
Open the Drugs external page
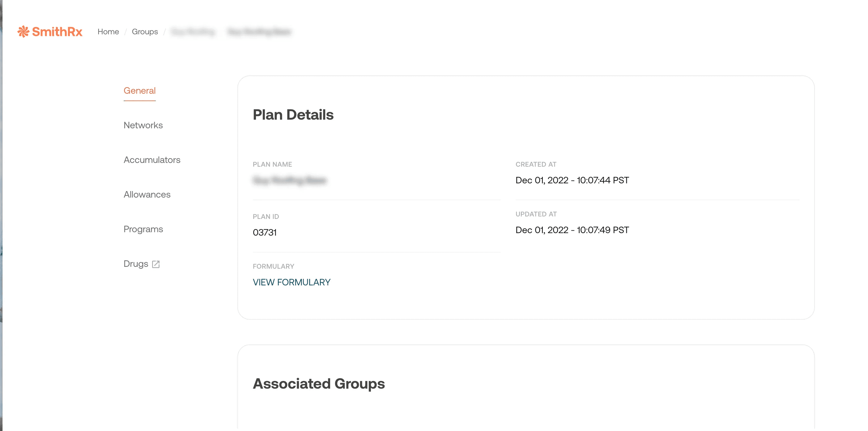point(136,264)
